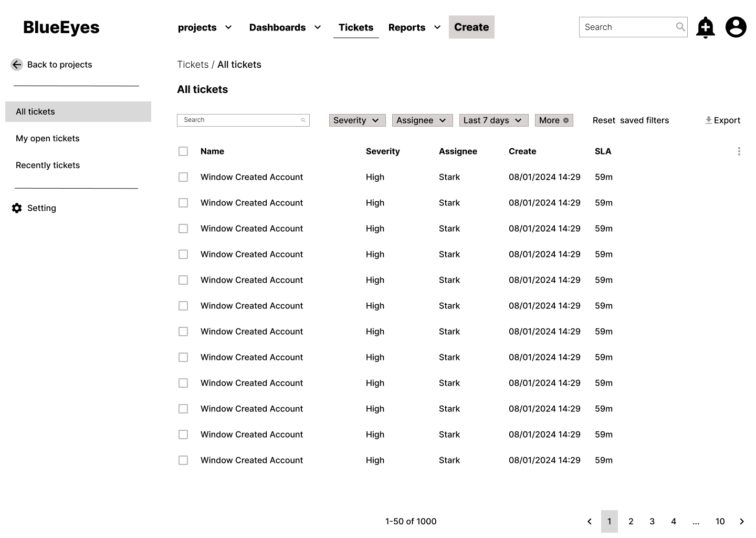Click the Export download icon
756x538 pixels.
[x=708, y=120]
